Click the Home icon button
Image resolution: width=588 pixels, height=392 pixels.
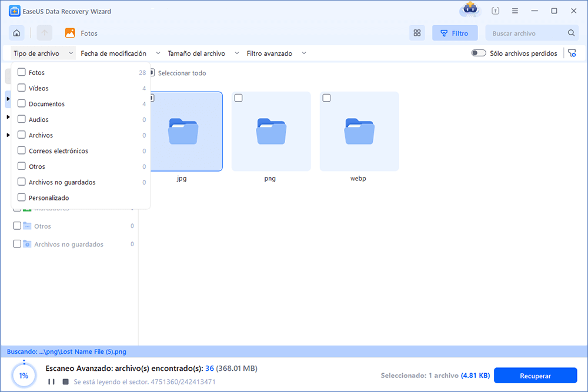pyautogui.click(x=17, y=33)
